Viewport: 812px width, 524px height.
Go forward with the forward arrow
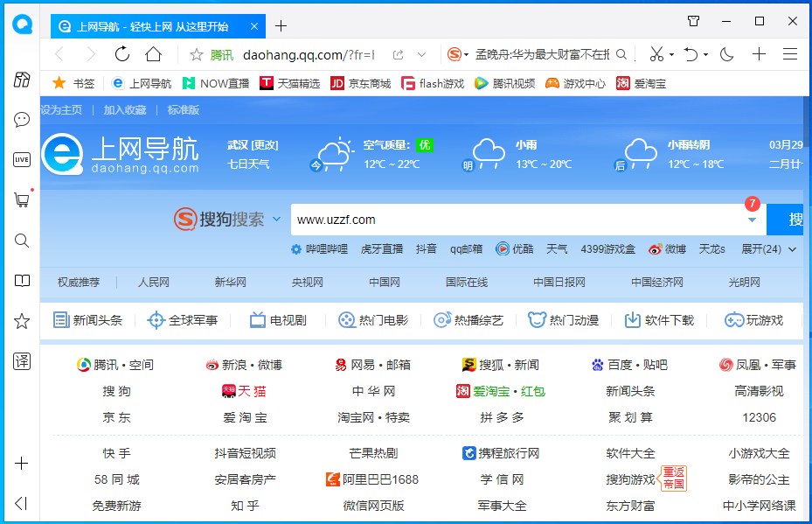(91, 54)
